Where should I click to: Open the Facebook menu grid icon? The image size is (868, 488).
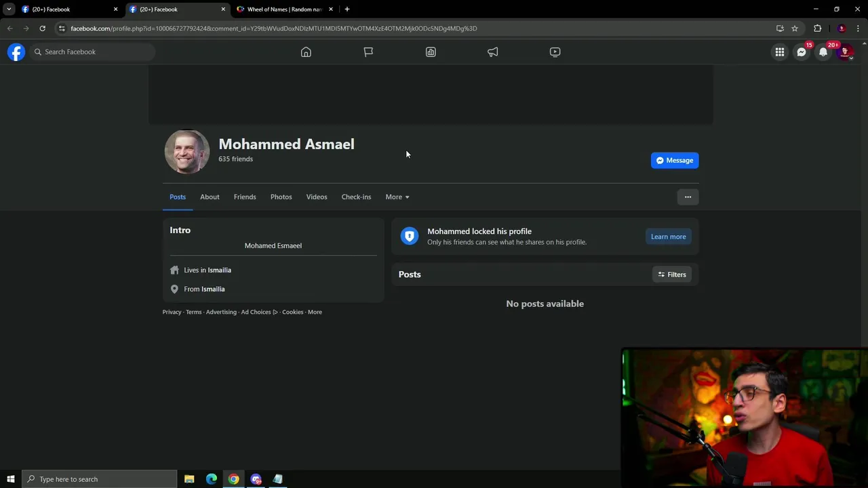(x=780, y=52)
